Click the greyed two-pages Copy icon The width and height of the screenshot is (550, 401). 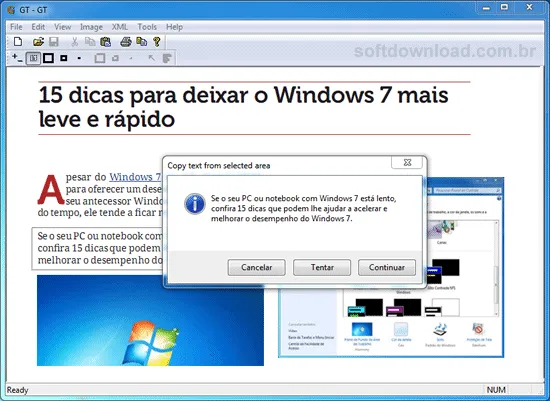click(x=90, y=42)
